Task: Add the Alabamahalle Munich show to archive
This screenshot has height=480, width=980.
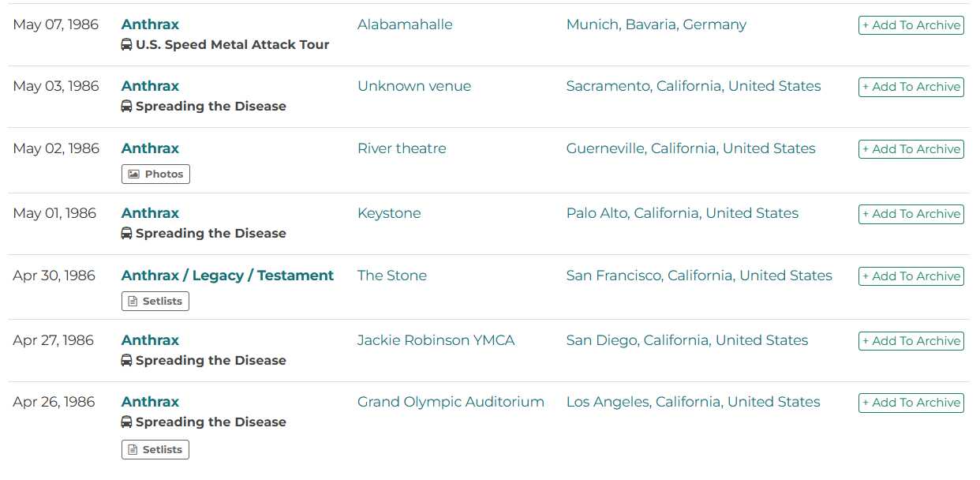Action: (911, 25)
